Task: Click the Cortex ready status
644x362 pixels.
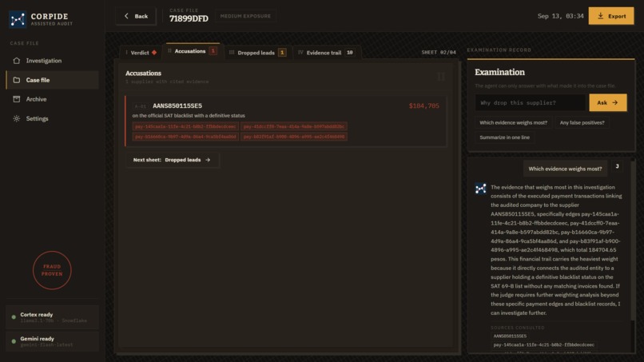Action: pyautogui.click(x=52, y=316)
